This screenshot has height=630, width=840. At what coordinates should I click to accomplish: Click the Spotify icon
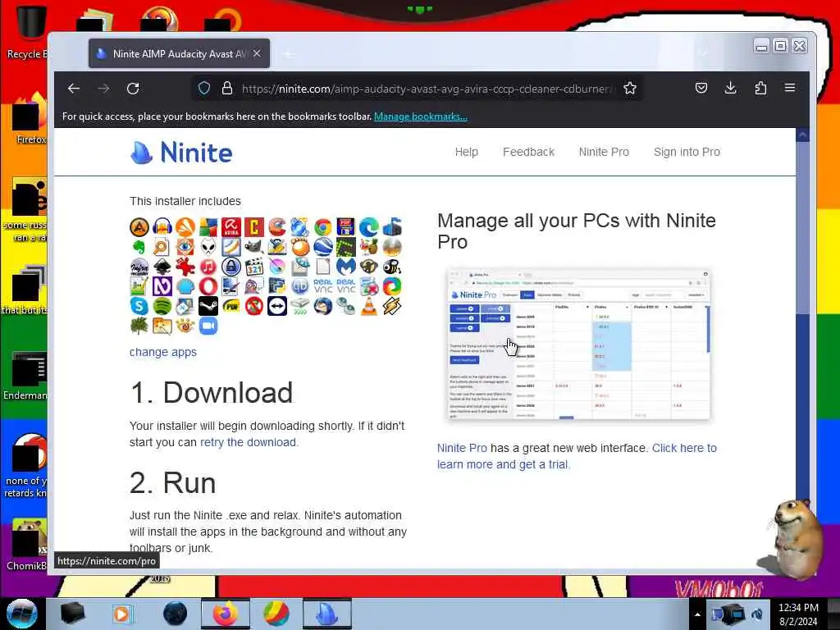point(162,306)
